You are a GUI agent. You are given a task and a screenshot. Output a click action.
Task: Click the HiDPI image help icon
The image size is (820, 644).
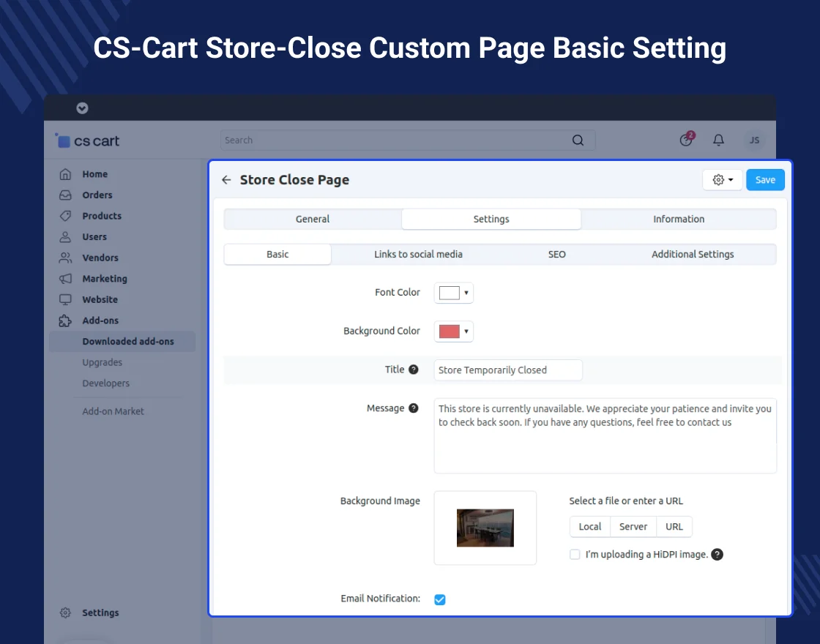pyautogui.click(x=717, y=555)
